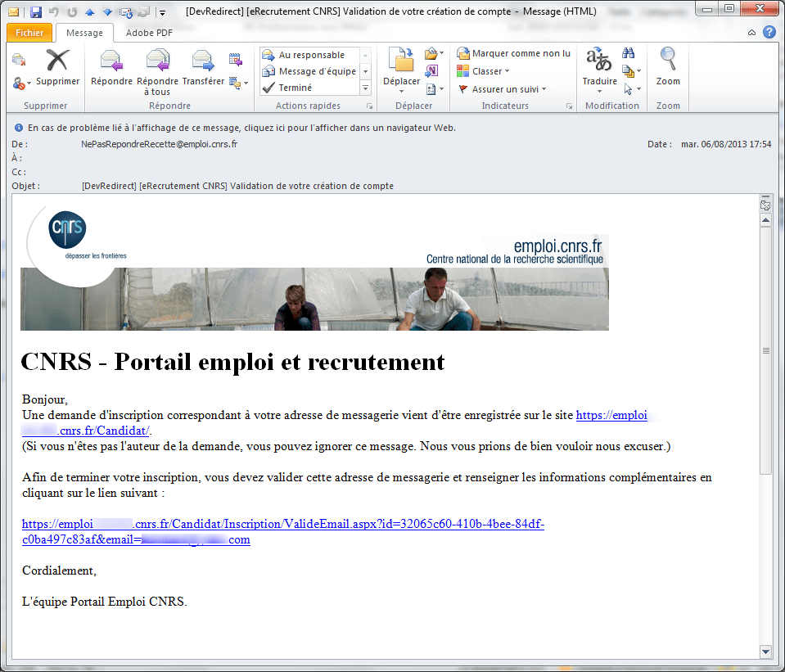Open the Classer categories dropdown

pos(483,71)
